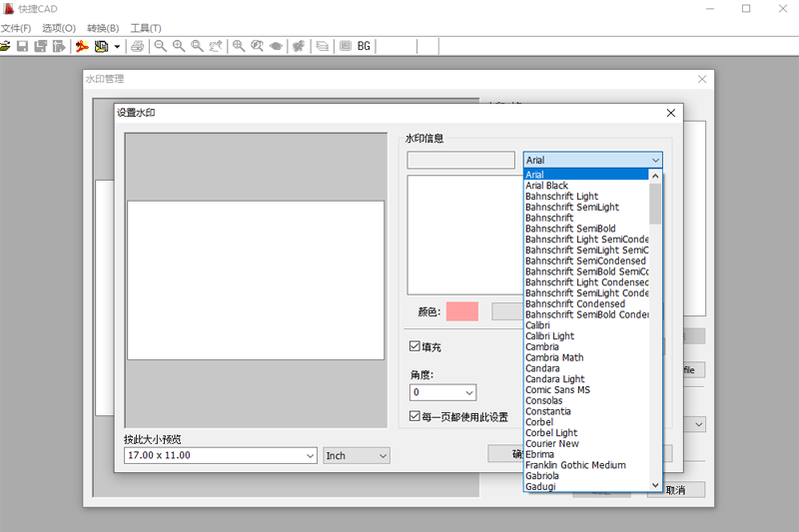Click the save toolbar icon
The width and height of the screenshot is (799, 532).
pos(22,46)
